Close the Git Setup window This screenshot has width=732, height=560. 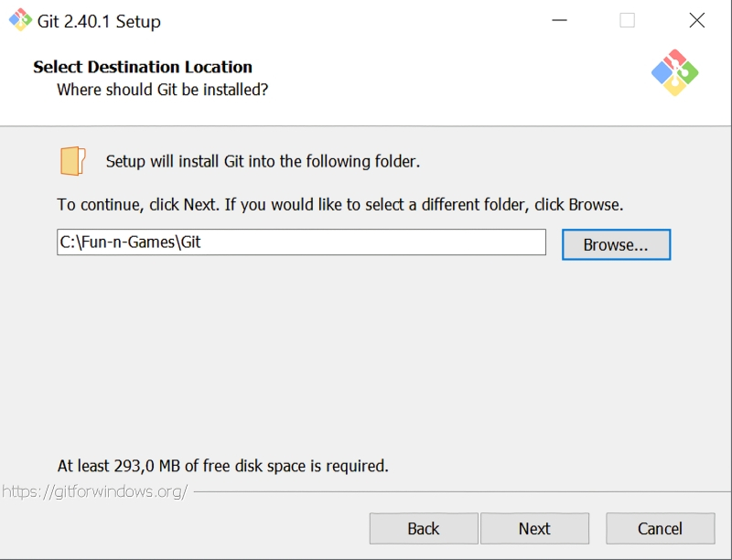click(696, 20)
